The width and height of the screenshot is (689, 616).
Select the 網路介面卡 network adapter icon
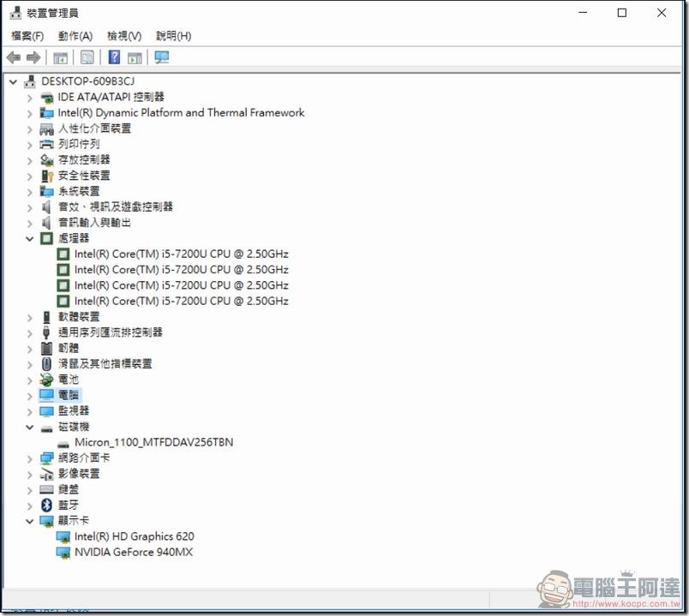46,458
